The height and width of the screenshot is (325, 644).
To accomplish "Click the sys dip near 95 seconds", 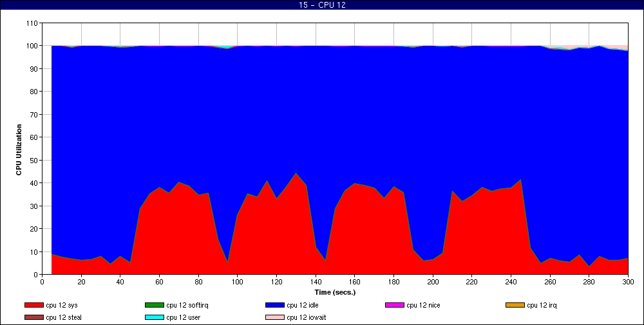I will click(x=227, y=262).
